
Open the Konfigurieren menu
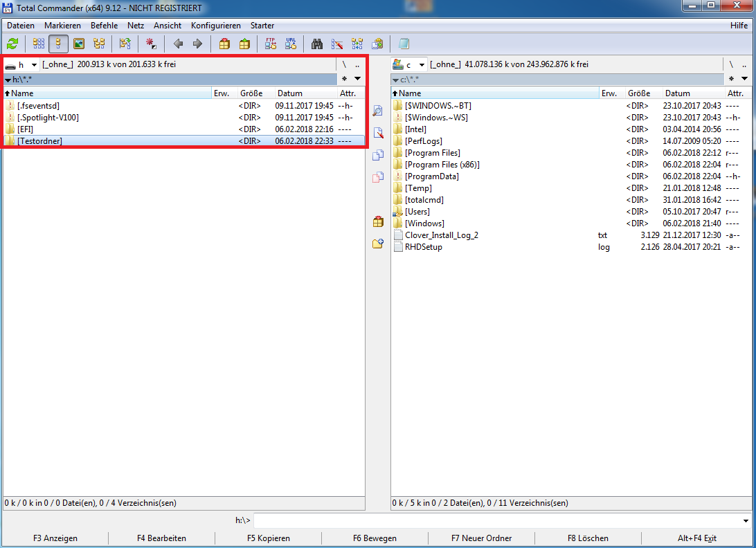(x=215, y=26)
